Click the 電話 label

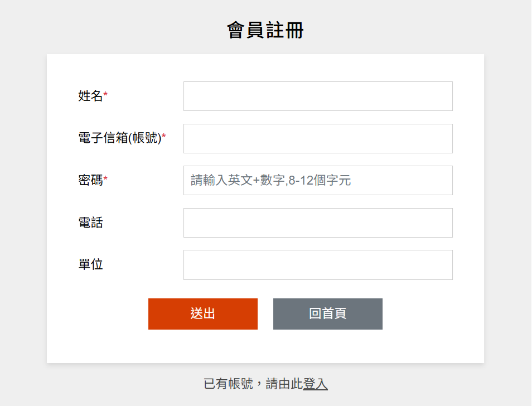[x=90, y=223]
